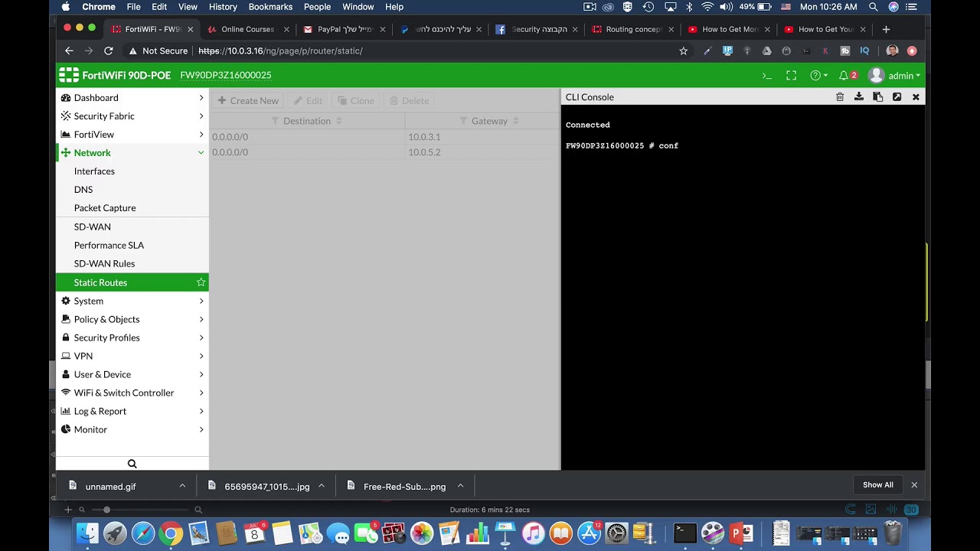Filter the Gateway column
The height and width of the screenshot is (551, 980).
(x=464, y=121)
